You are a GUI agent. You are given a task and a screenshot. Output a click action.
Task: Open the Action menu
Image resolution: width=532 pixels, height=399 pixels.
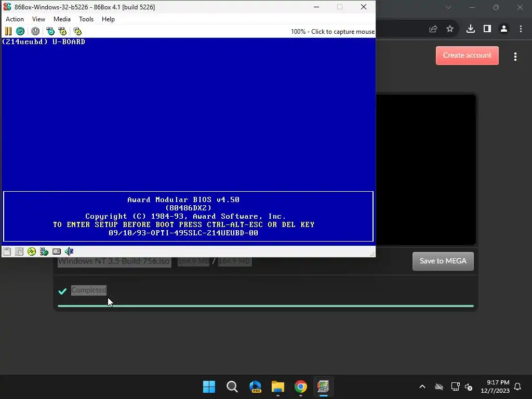click(x=15, y=19)
